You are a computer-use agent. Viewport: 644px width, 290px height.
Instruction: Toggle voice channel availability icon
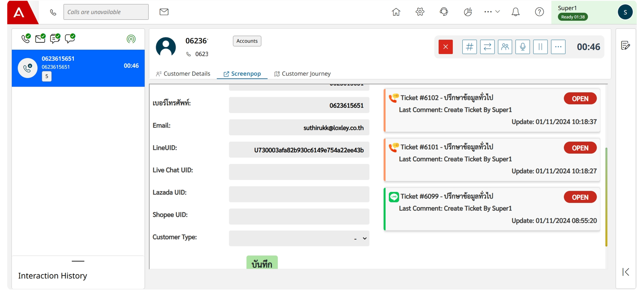[26, 38]
